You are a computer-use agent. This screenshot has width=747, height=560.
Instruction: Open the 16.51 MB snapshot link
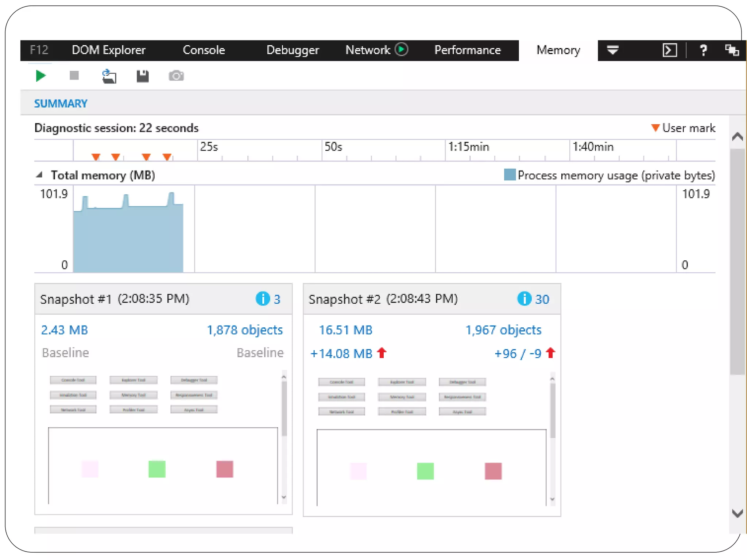345,330
